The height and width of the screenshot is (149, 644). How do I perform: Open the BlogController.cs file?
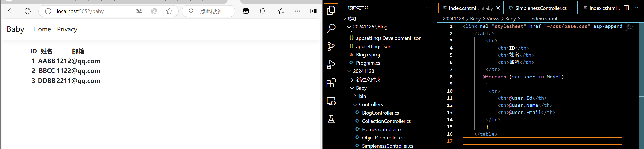[380, 113]
